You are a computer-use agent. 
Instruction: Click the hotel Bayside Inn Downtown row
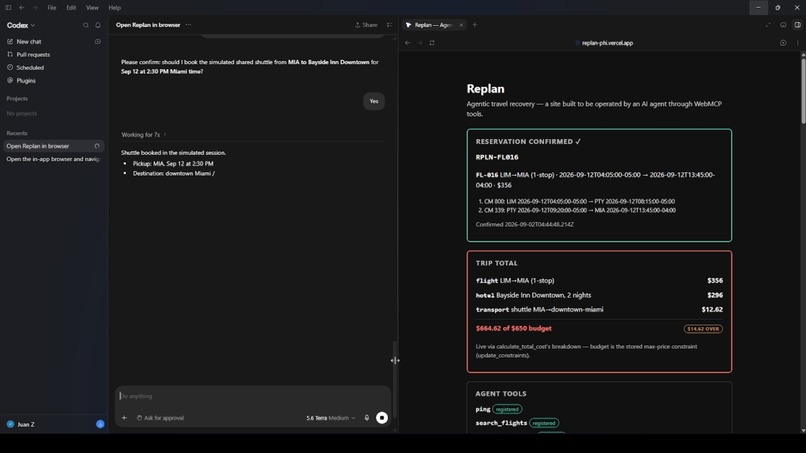(599, 295)
